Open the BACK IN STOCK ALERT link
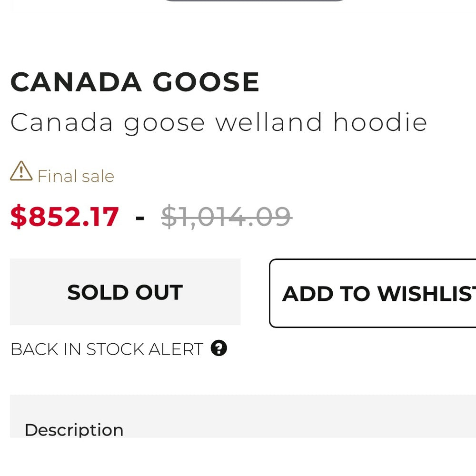The width and height of the screenshot is (476, 476). pos(107,349)
